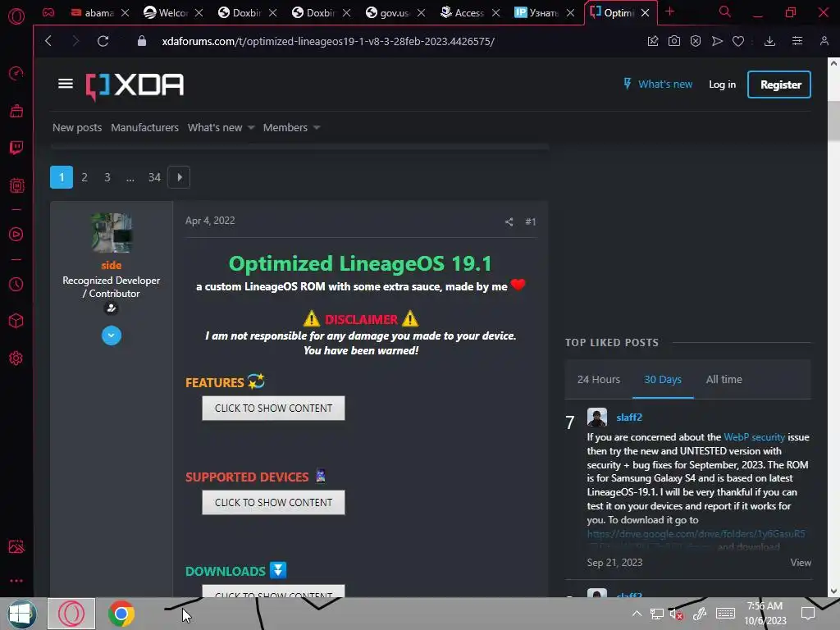Open History clock icon in sidebar
Image resolution: width=840 pixels, height=630 pixels.
[16, 284]
